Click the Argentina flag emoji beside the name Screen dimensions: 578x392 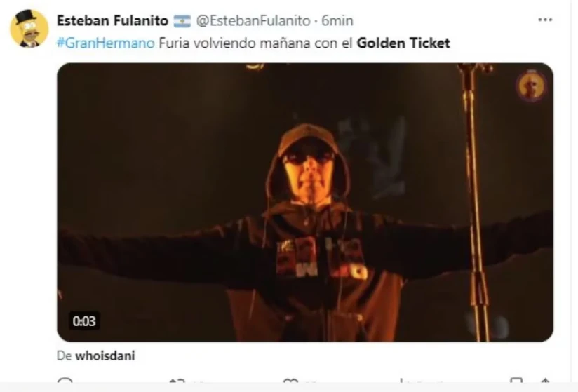[x=182, y=21]
